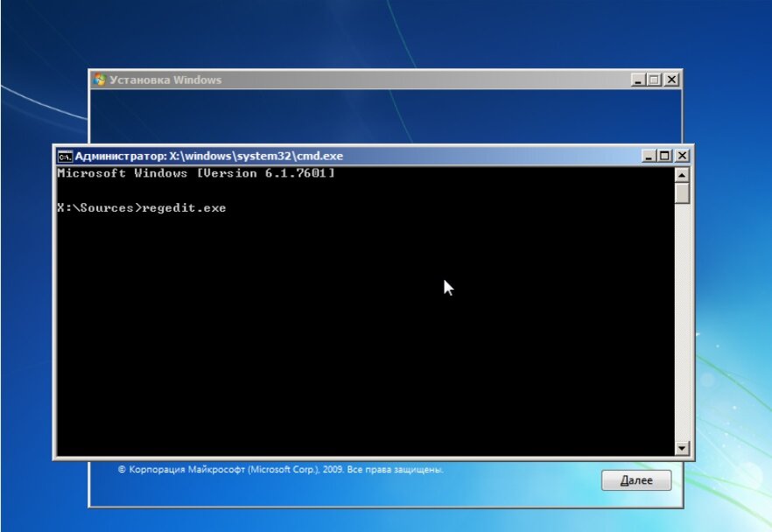Click the command prompt vertical scrollbar thumb
This screenshot has width=772, height=532.
point(682,192)
